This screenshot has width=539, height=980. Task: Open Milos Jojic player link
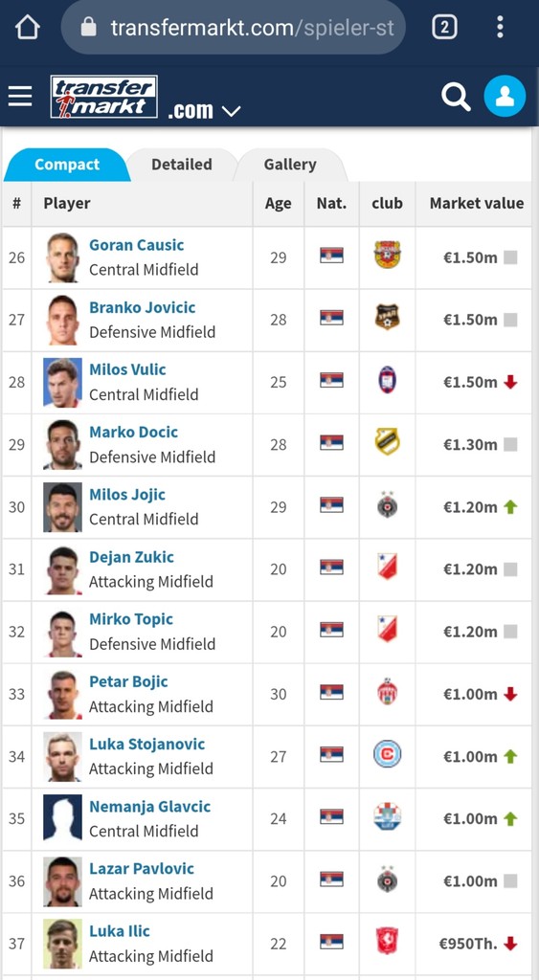(x=127, y=495)
